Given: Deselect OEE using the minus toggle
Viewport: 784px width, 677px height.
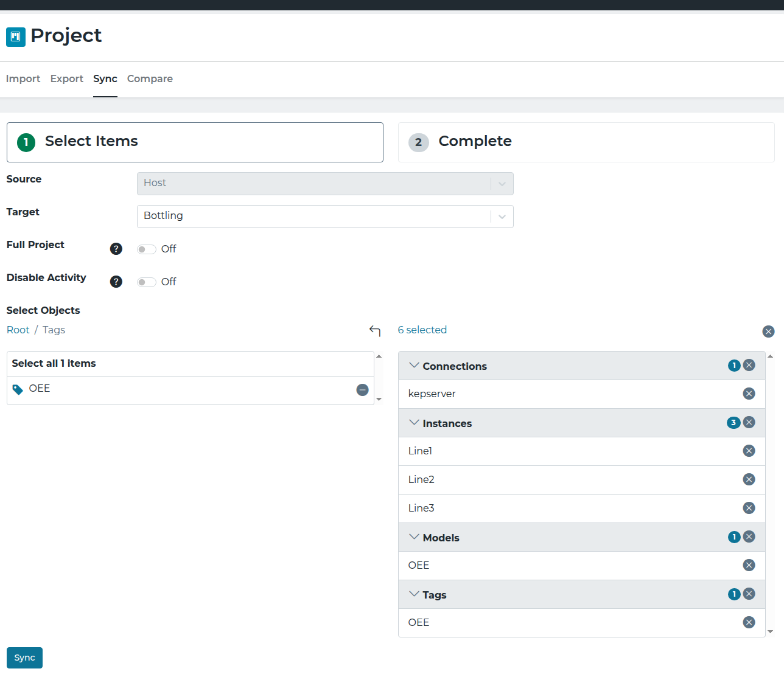Looking at the screenshot, I should click(x=362, y=390).
